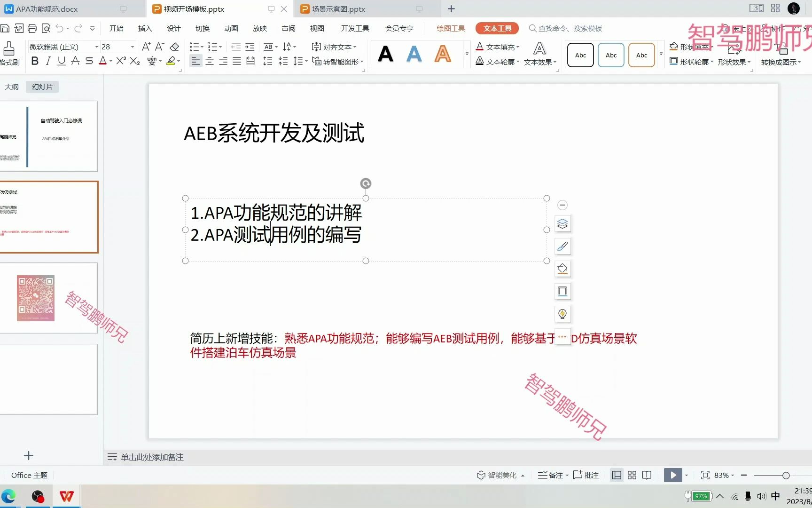Toggle bold formatting
The width and height of the screenshot is (812, 508).
coord(35,61)
